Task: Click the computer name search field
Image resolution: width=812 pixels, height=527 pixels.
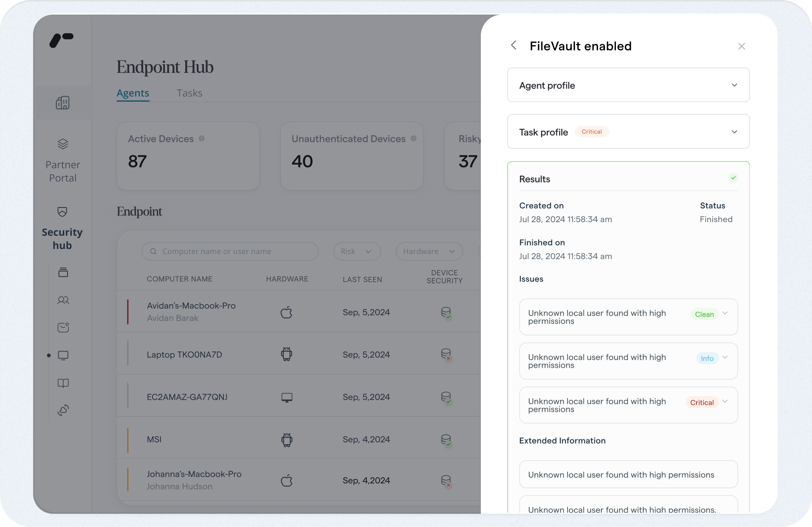Action: (230, 251)
